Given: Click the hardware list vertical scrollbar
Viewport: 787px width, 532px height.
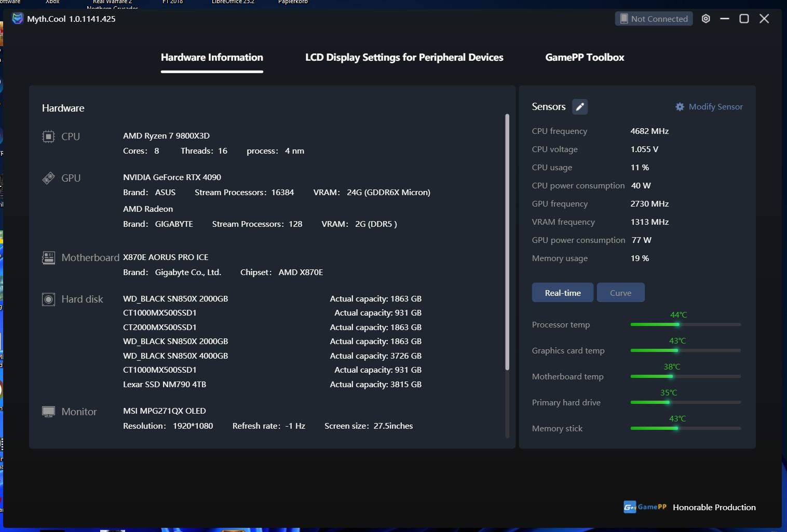Looking at the screenshot, I should [x=507, y=242].
